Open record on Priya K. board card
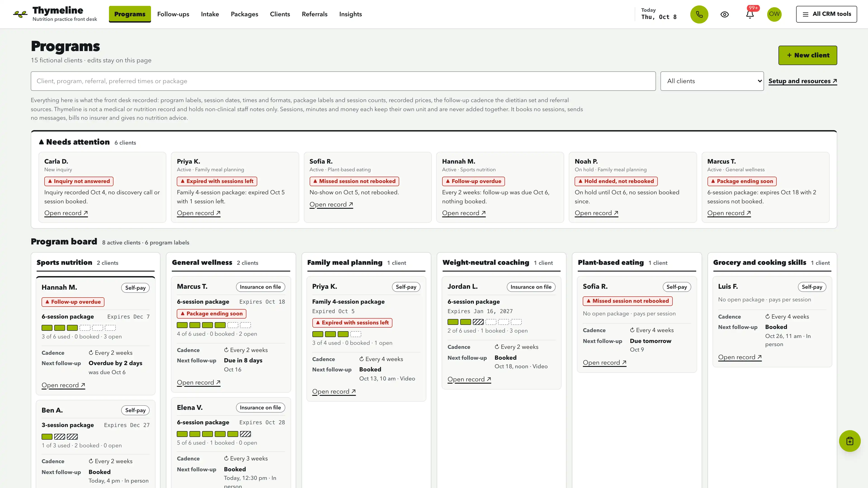 [x=334, y=392]
